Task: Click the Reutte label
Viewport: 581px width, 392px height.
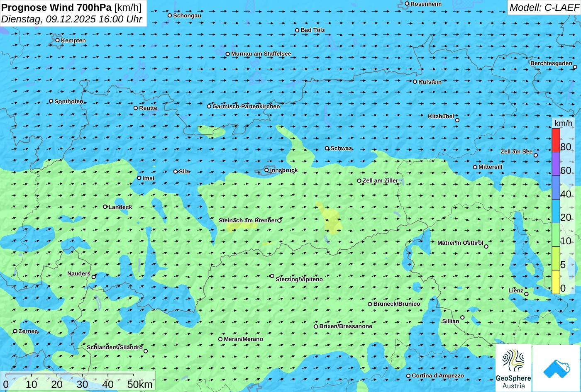Action: (x=148, y=108)
